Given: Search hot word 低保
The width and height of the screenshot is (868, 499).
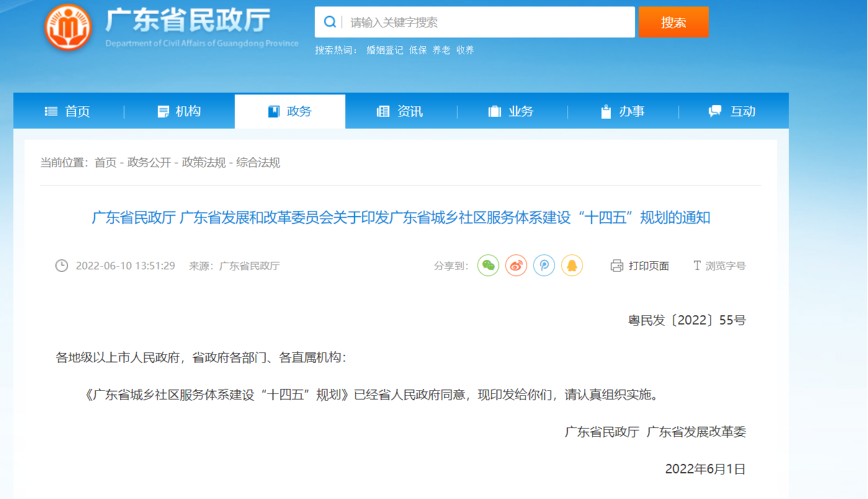Looking at the screenshot, I should coord(418,50).
